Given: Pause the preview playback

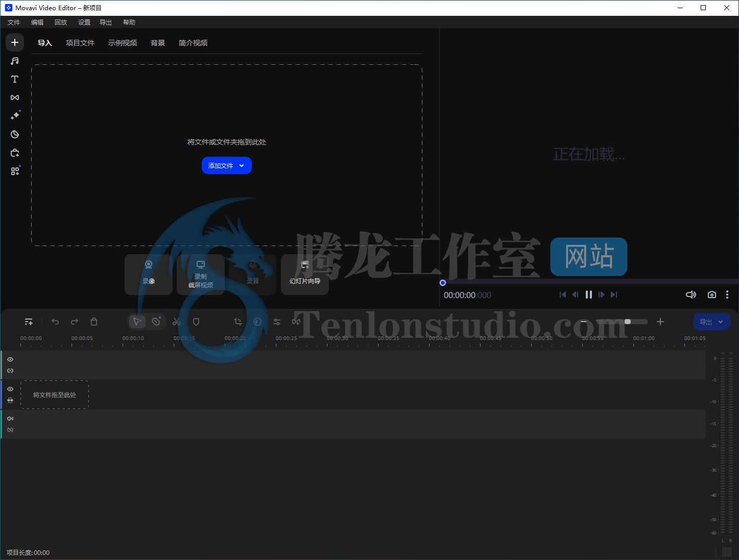Looking at the screenshot, I should 589,295.
